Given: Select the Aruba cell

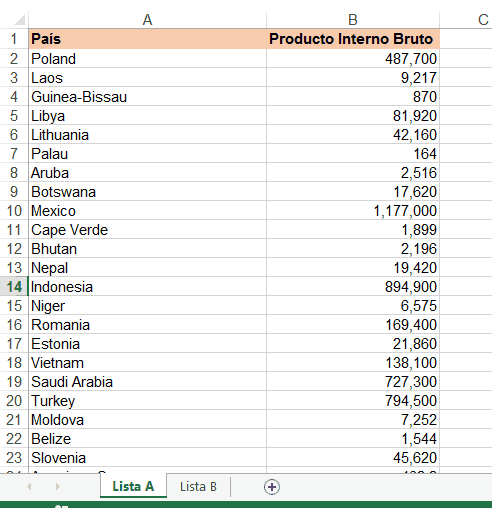Looking at the screenshot, I should point(147,173).
